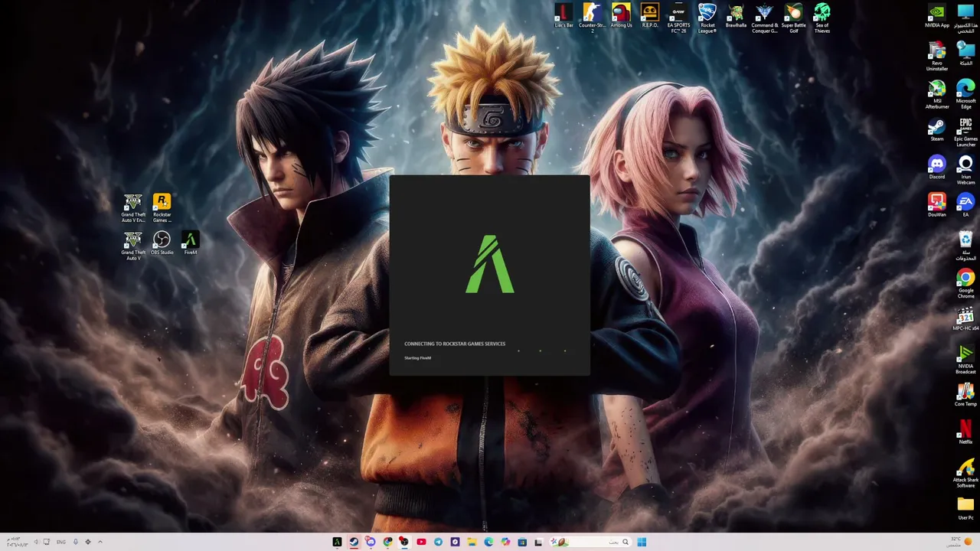This screenshot has height=551, width=980.
Task: Open the Liar's Bar desktop shortcut
Action: [x=563, y=16]
